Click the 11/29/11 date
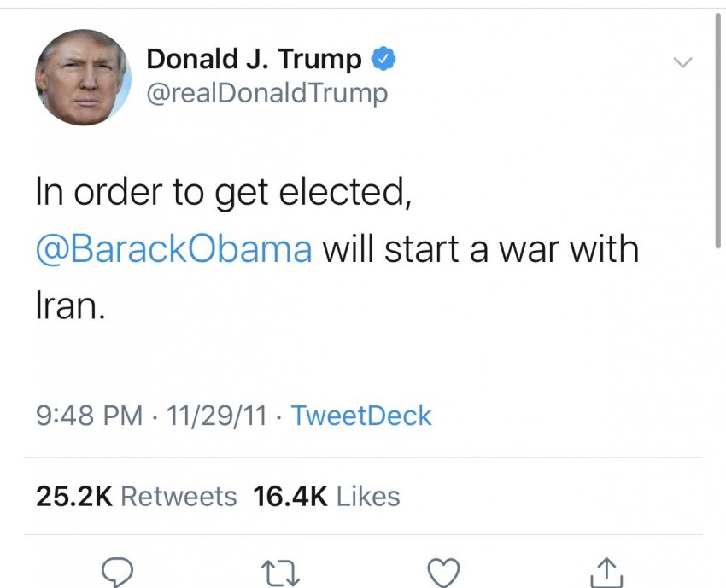The image size is (726, 588). click(x=217, y=416)
